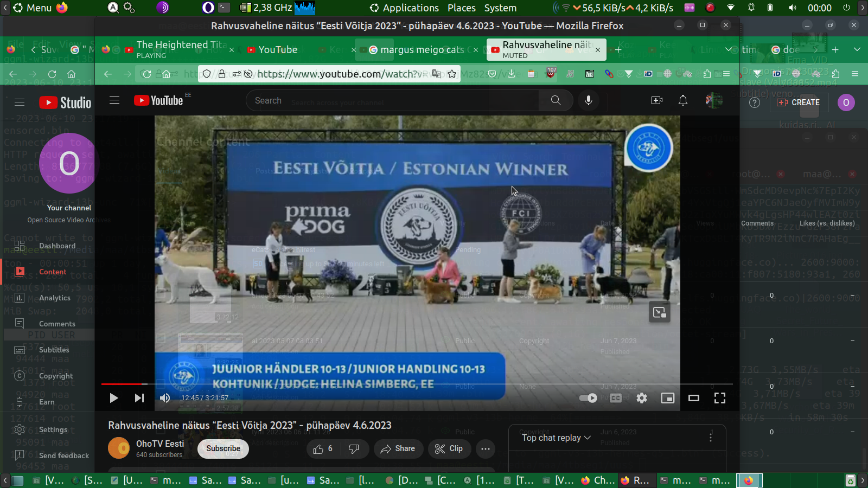Like this video with thumbs up

323,448
